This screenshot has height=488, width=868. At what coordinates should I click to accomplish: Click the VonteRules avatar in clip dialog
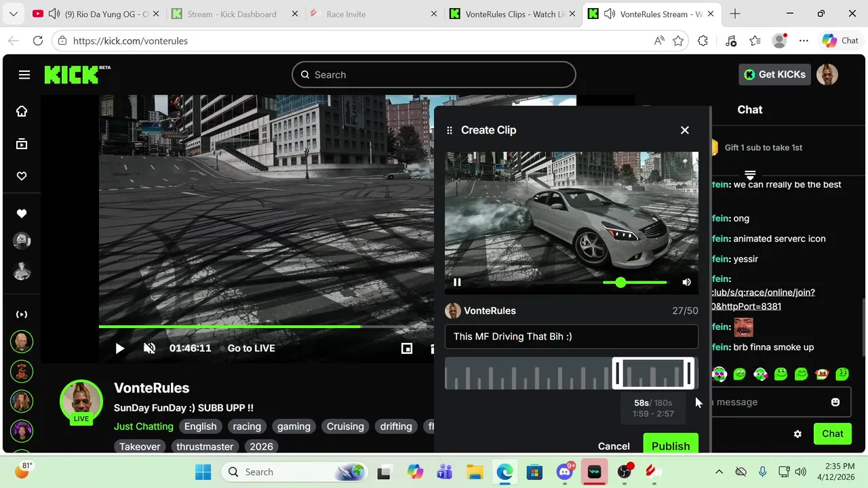coord(453,310)
